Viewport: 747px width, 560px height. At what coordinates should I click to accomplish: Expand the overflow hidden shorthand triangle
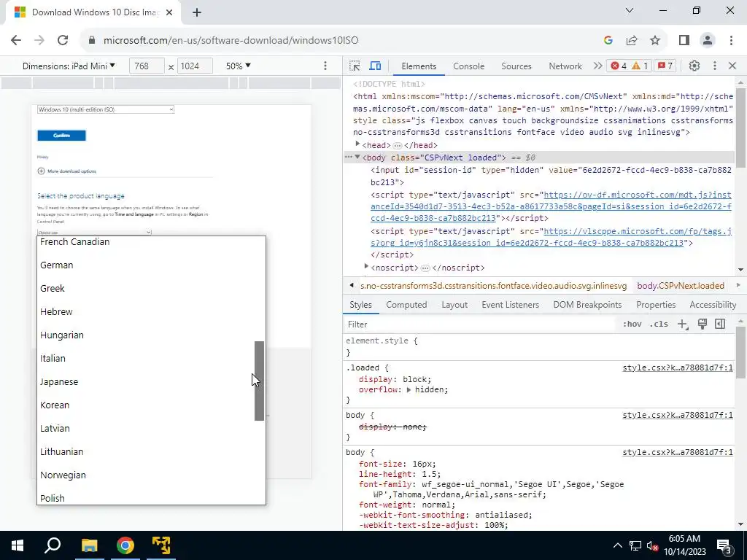(x=409, y=390)
